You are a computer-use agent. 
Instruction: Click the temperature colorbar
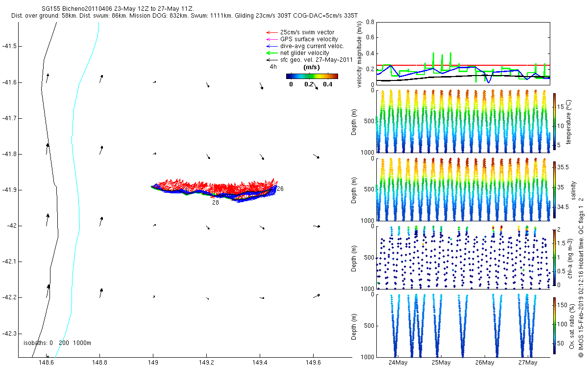click(x=554, y=121)
